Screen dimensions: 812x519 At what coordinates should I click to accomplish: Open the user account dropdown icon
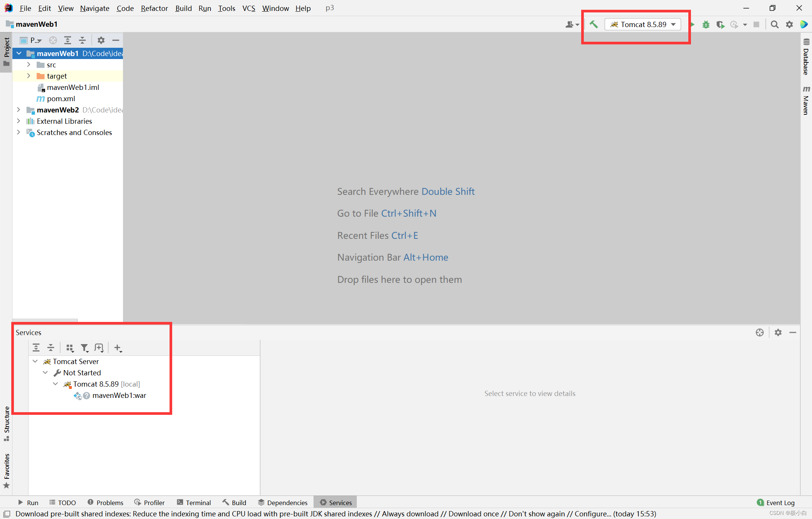[572, 24]
